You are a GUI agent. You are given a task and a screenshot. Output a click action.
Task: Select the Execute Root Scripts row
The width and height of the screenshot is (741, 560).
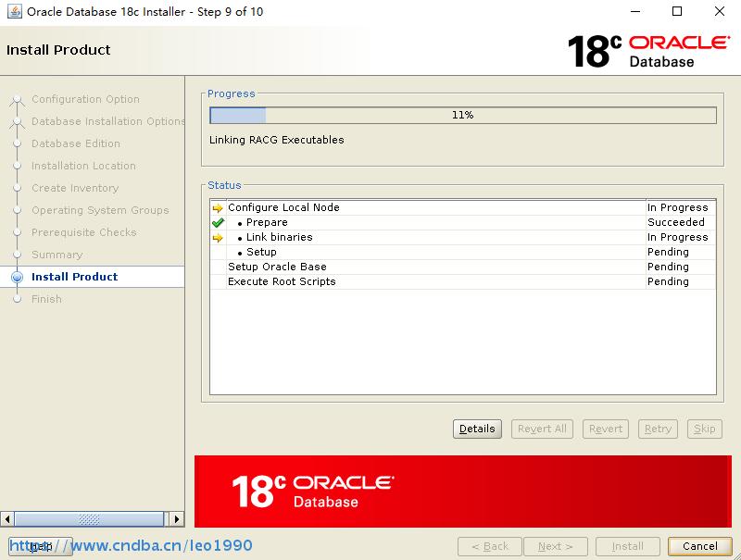(x=462, y=281)
